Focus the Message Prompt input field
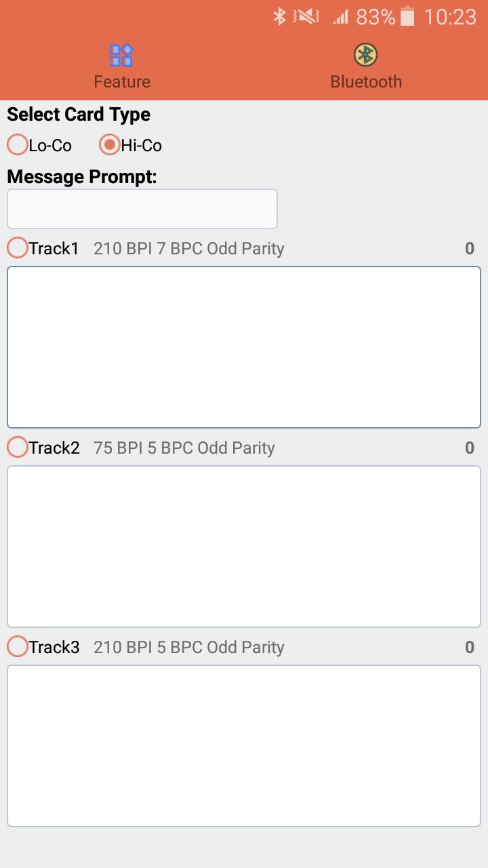 [142, 209]
